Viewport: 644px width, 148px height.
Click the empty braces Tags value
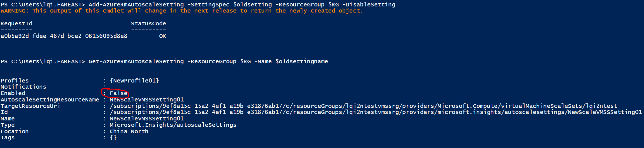113,138
